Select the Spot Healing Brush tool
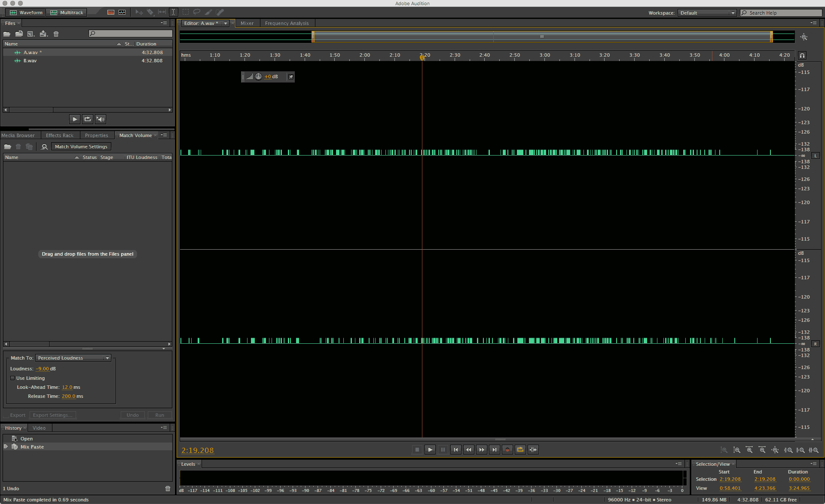The image size is (825, 504). [x=220, y=12]
